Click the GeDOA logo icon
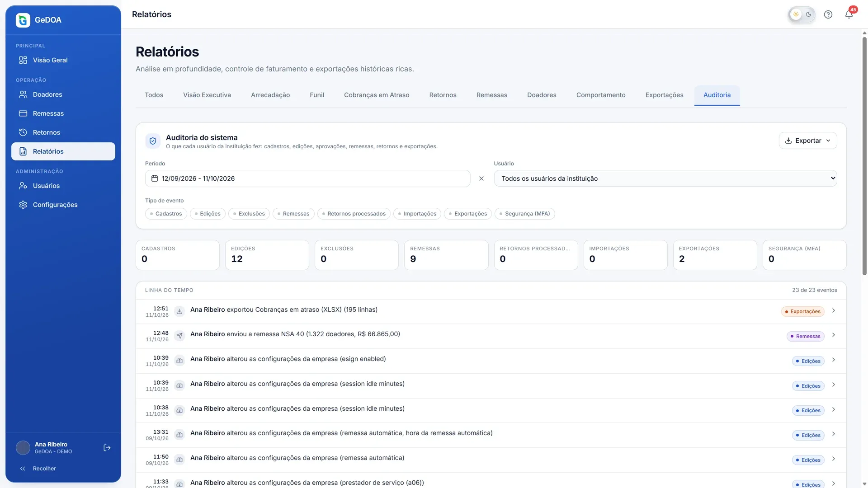The height and width of the screenshot is (488, 868). coord(23,20)
